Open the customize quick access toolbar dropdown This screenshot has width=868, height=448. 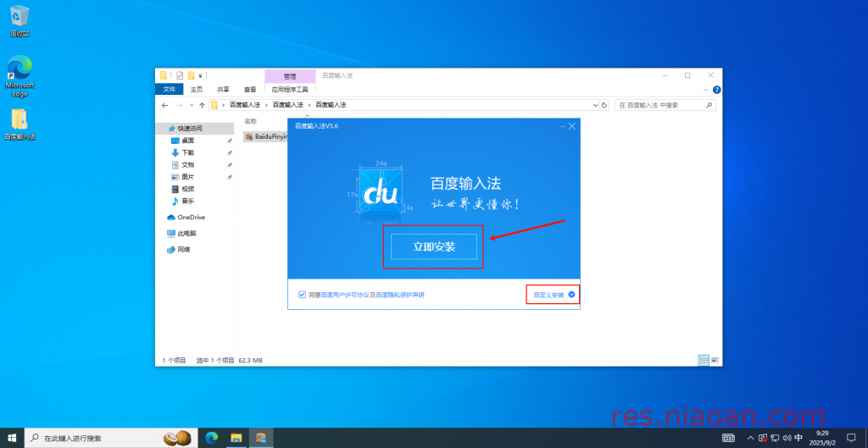tap(200, 75)
